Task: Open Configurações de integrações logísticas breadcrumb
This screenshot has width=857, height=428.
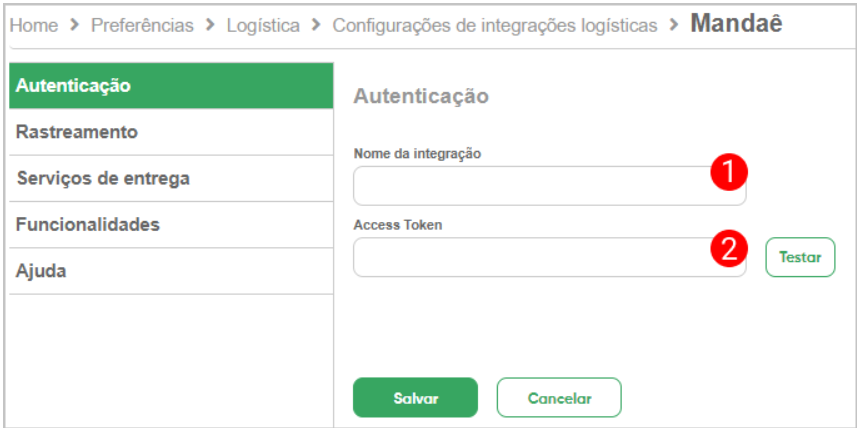Action: point(495,25)
